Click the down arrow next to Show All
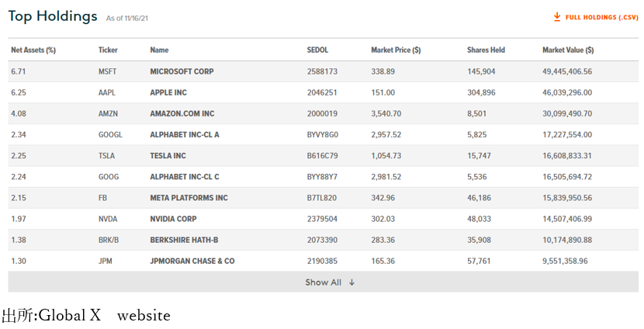Viewport: 644px width, 329px height. click(352, 282)
